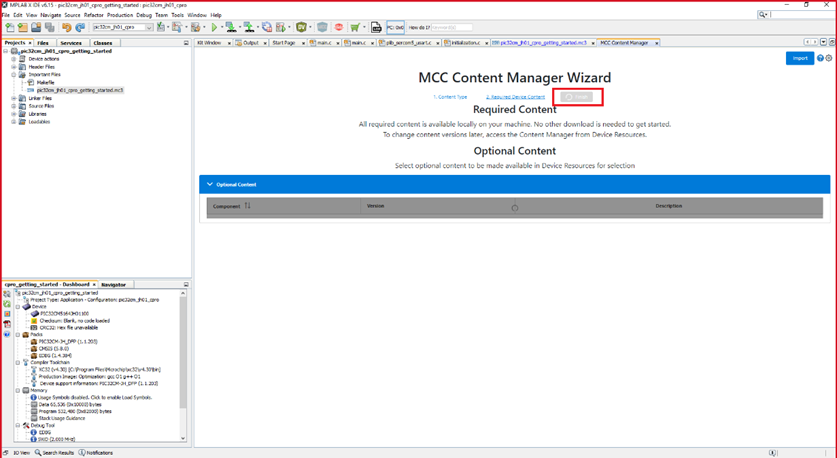Viewport: 837px width, 458px height.
Task: Open the project configuration dropdown
Action: coord(122,28)
